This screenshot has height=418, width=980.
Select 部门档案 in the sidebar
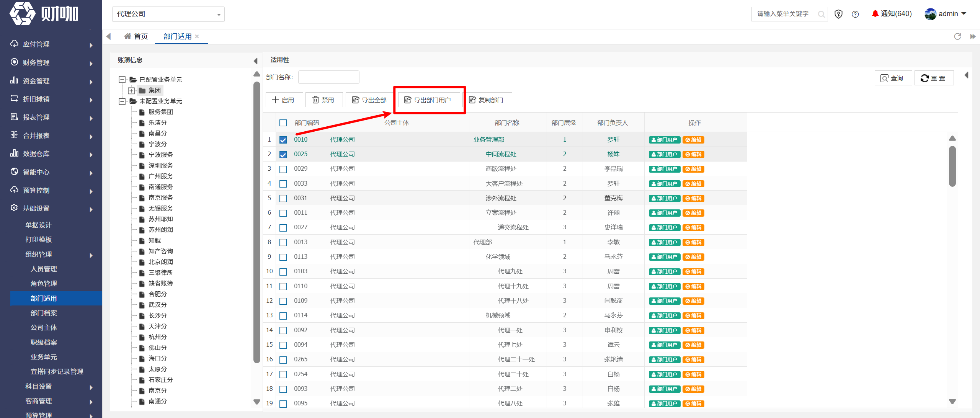coord(44,313)
